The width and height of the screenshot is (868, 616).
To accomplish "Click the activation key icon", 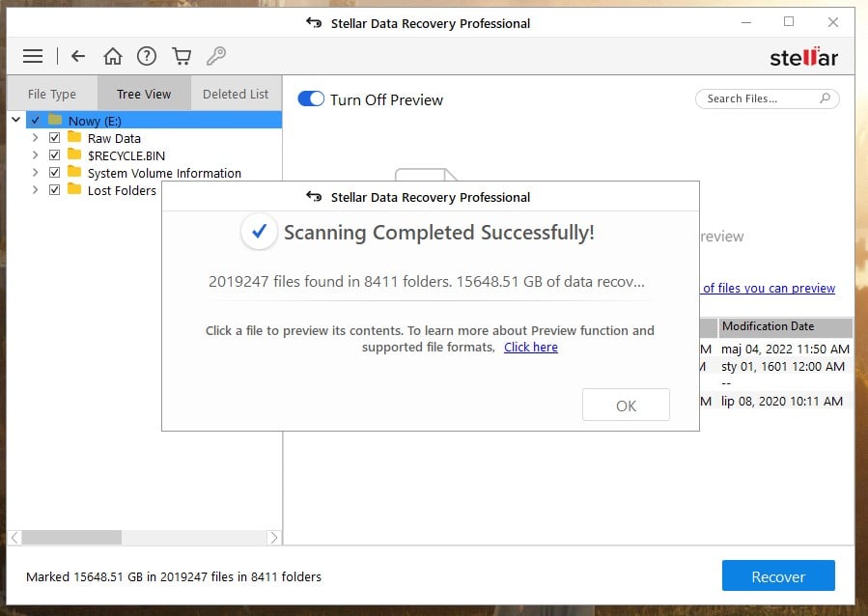I will click(216, 56).
